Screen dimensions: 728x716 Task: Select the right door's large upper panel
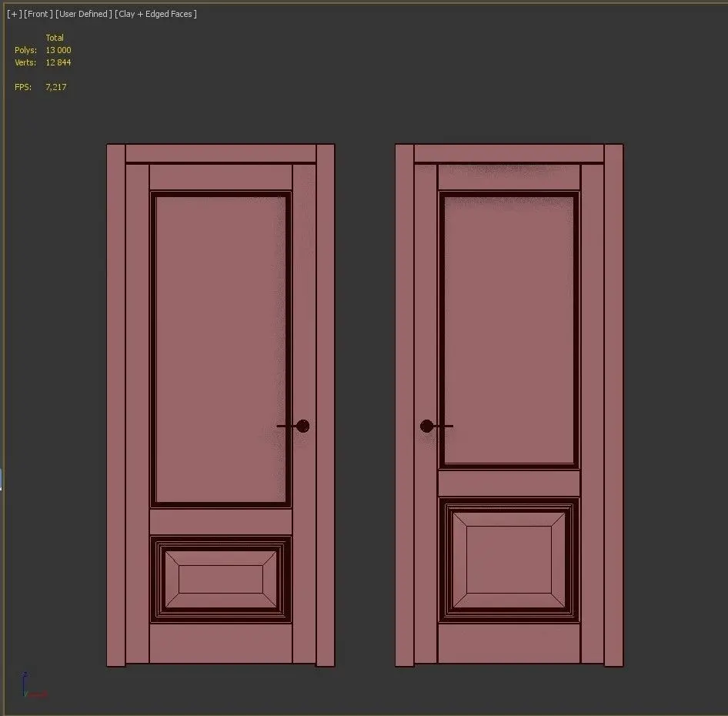click(x=509, y=330)
